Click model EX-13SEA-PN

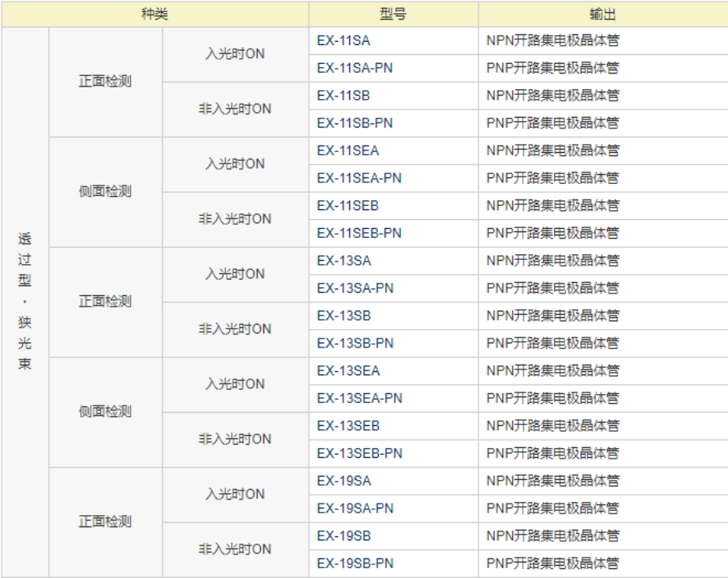click(x=360, y=398)
